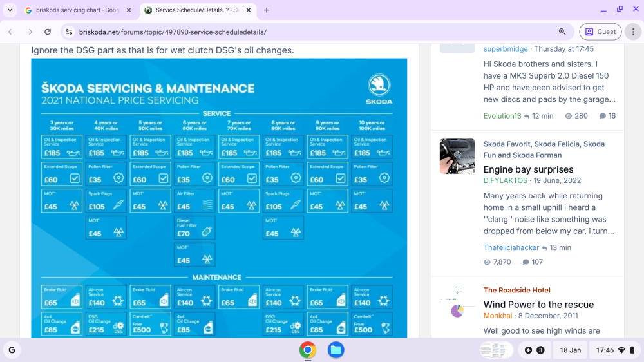644x362 pixels.
Task: Open the tab search dropdown arrow
Action: (x=10, y=10)
